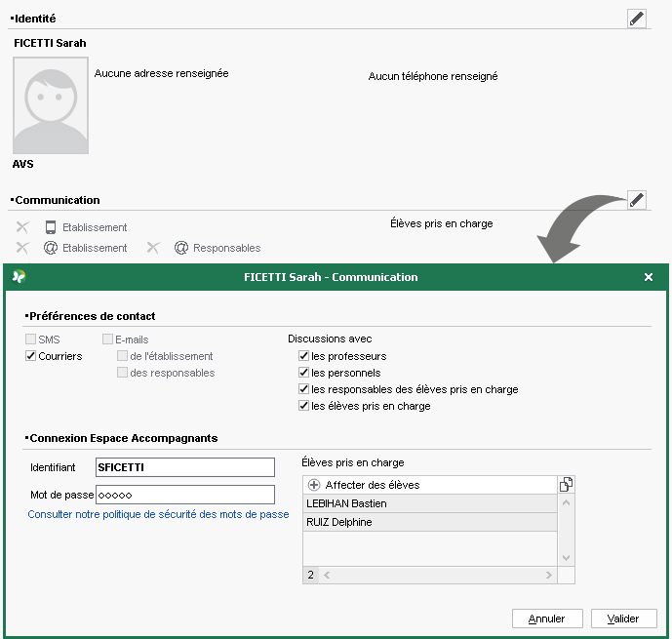This screenshot has width=672, height=639.
Task: Click the Identifiant field containing SFICETTI
Action: click(185, 467)
